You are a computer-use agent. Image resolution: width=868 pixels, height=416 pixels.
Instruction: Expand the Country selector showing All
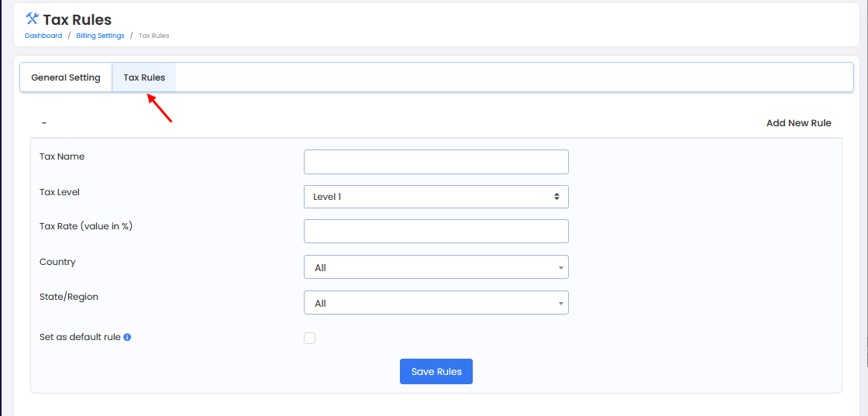point(436,267)
